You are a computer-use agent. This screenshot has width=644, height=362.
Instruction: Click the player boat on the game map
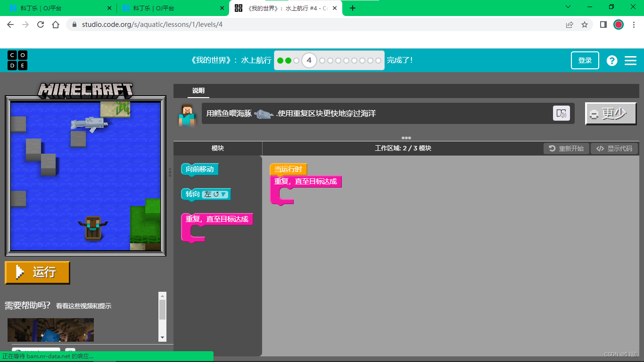tap(93, 228)
